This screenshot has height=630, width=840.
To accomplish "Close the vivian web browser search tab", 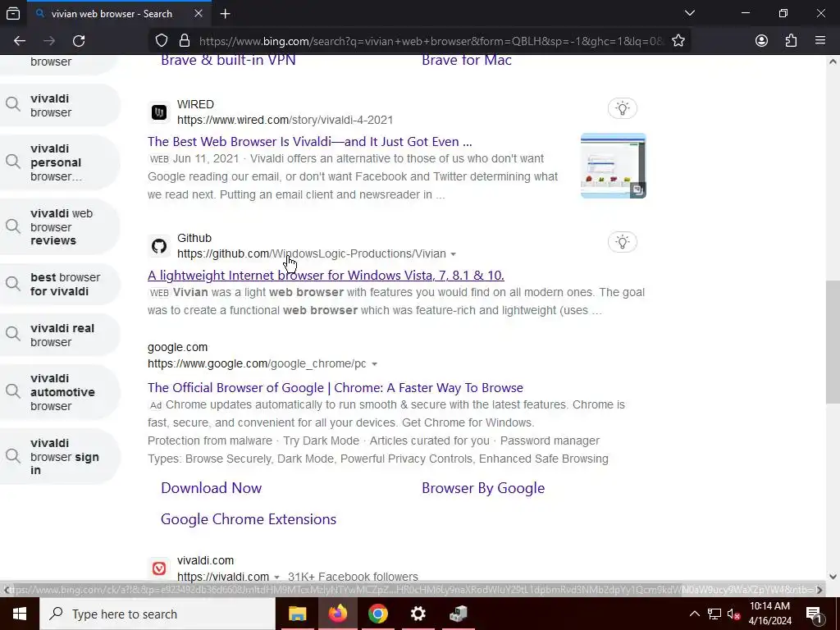I will 199,13.
